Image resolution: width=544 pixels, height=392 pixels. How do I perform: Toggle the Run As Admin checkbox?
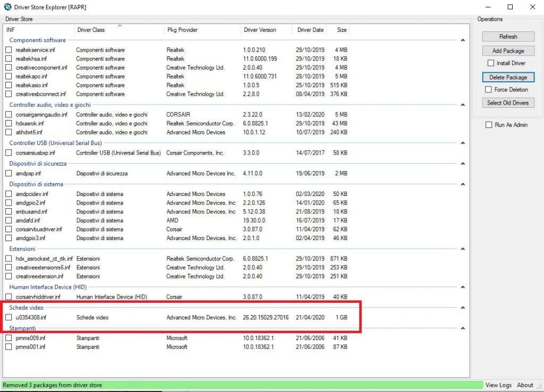point(489,125)
